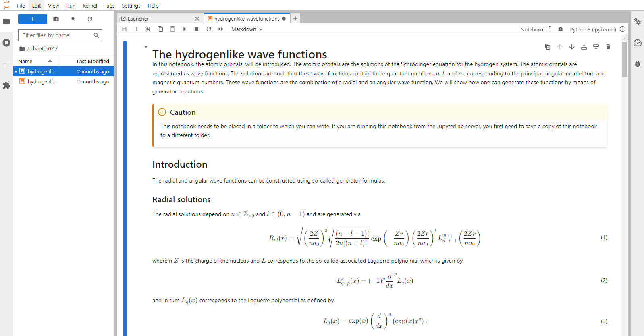Click the JupyterLab logo in menu bar

(6, 5)
